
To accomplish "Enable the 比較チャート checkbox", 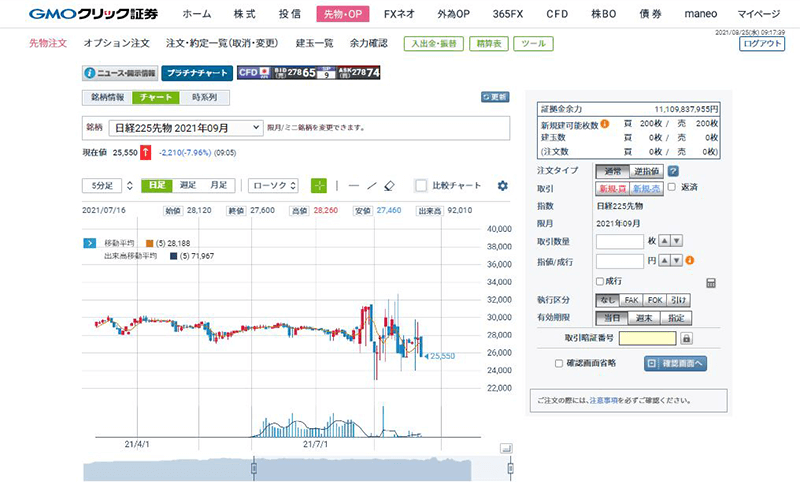I will [421, 185].
